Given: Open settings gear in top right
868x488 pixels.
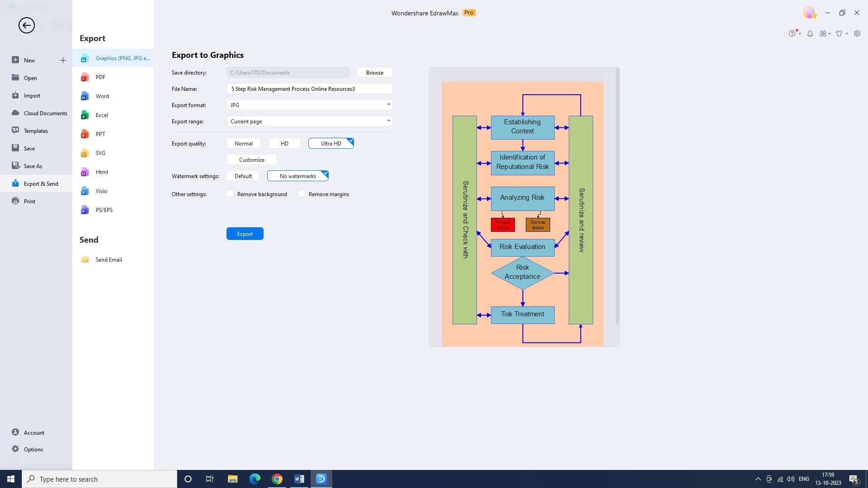Looking at the screenshot, I should (x=857, y=33).
